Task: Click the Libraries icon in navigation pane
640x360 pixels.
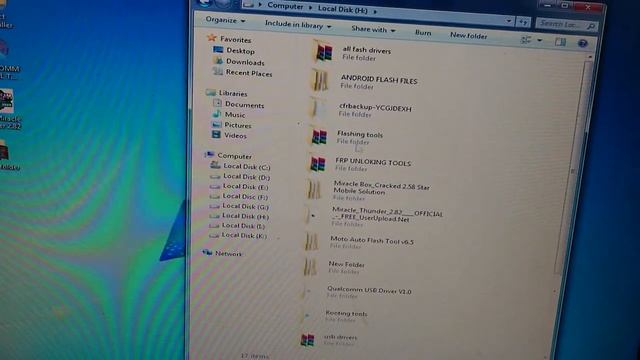Action: pyautogui.click(x=211, y=93)
